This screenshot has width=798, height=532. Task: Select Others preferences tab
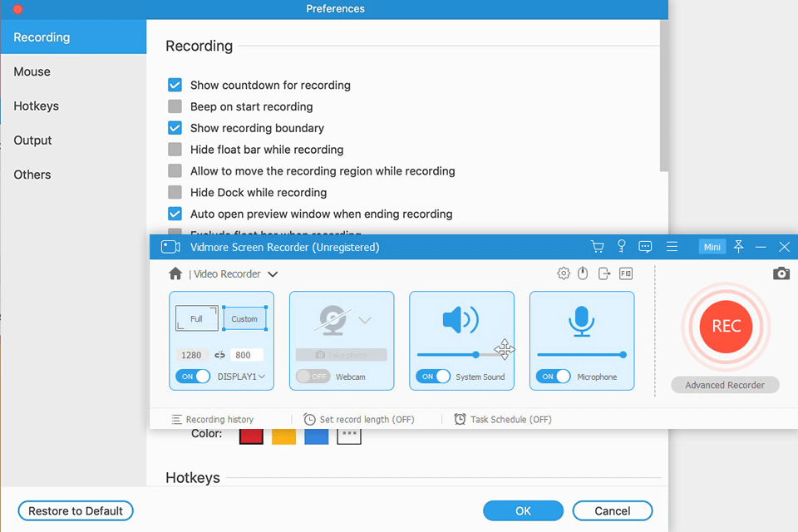74,175
